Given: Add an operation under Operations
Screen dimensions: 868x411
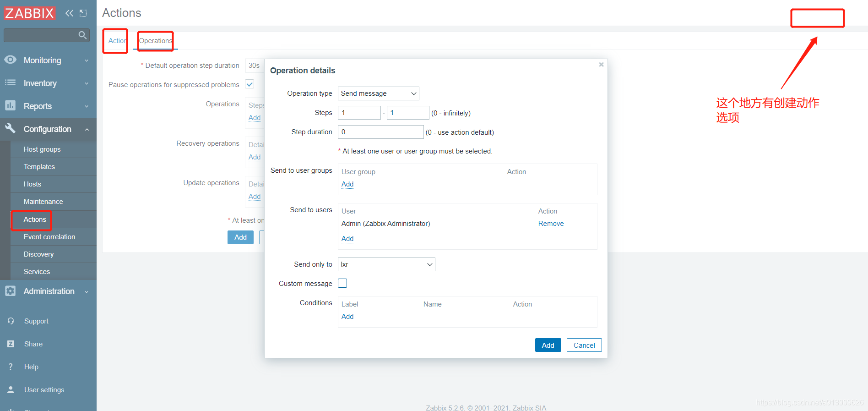Looking at the screenshot, I should (x=255, y=118).
